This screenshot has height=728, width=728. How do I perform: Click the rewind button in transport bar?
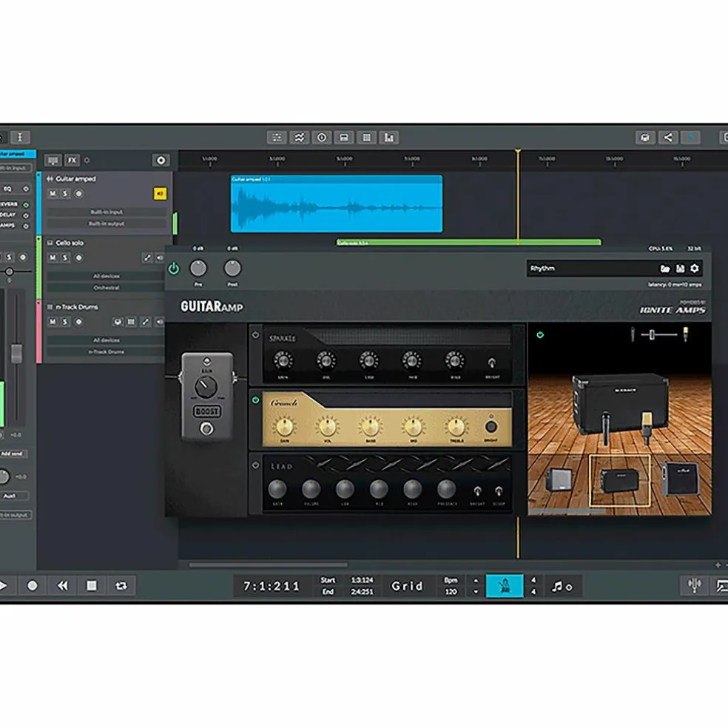pos(61,586)
